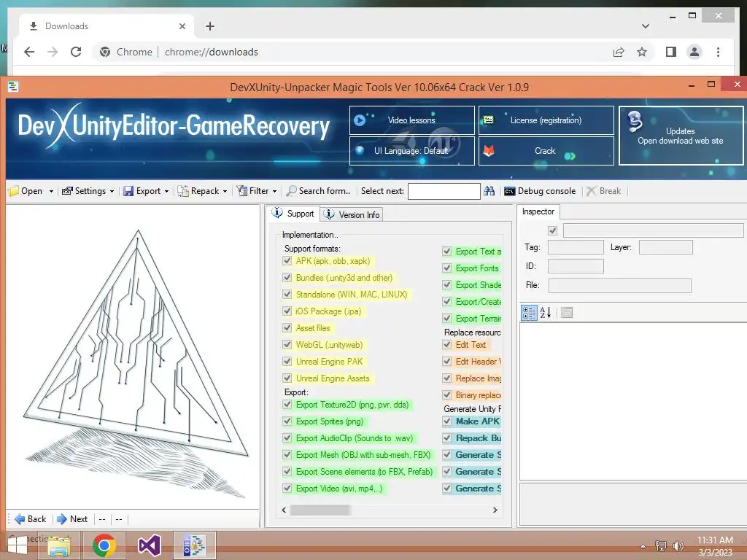Toggle Export AudioClip checkbox

(287, 438)
